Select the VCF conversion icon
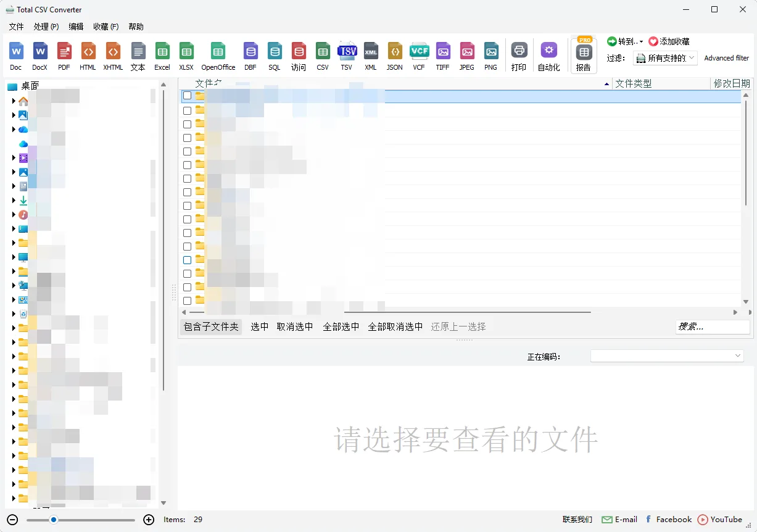The height and width of the screenshot is (532, 757). [420, 56]
